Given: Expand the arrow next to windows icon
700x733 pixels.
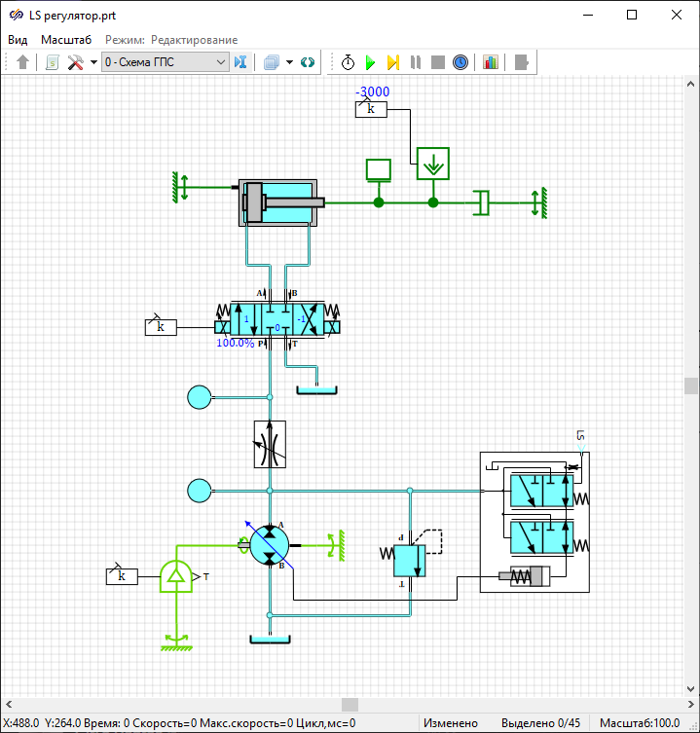Looking at the screenshot, I should pyautogui.click(x=289, y=62).
